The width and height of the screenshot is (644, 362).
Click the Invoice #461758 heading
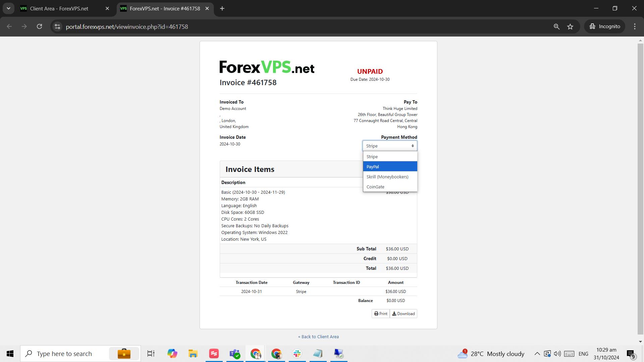point(248,82)
